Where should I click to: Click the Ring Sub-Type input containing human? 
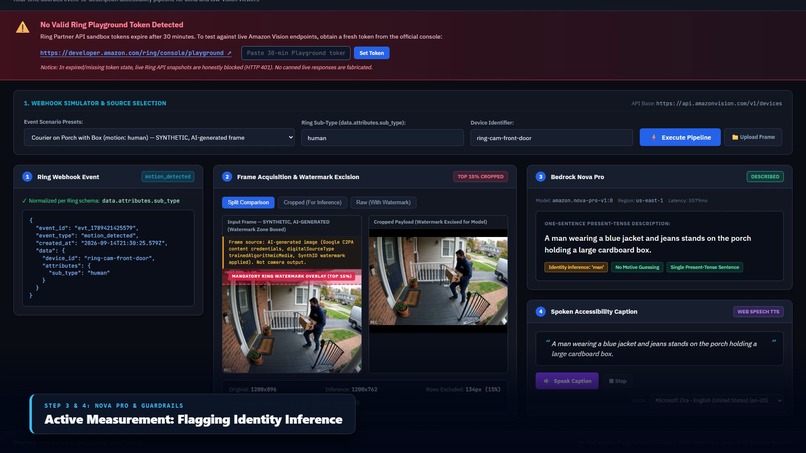pyautogui.click(x=382, y=138)
